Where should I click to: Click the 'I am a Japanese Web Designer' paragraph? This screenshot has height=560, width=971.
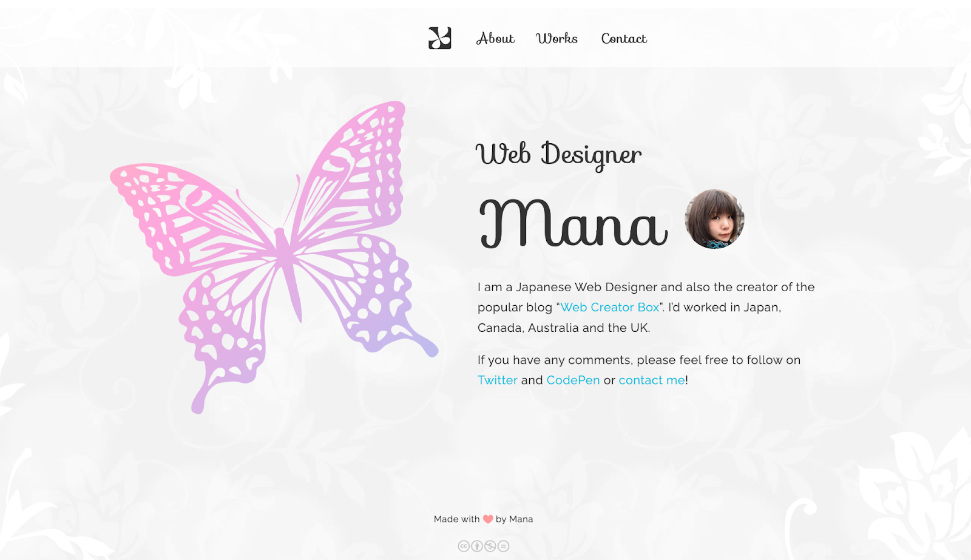(646, 308)
